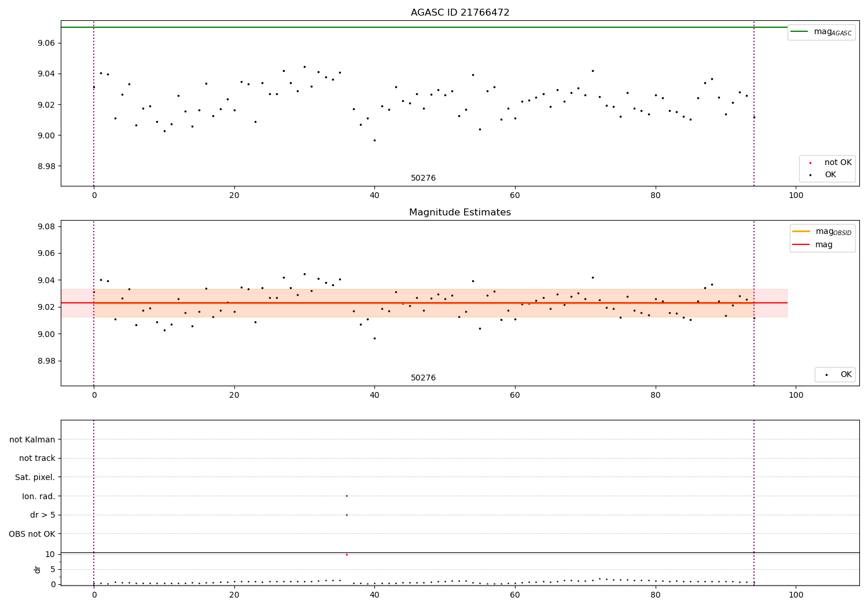Click the rotated 'dr' y-axis label
Image resolution: width=868 pixels, height=608 pixels.
click(x=38, y=569)
